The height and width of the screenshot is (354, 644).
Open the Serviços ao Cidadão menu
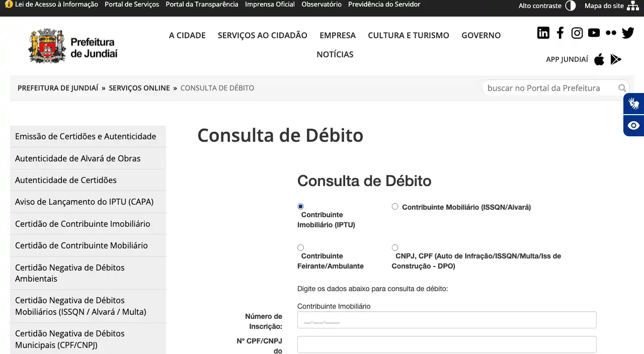click(262, 35)
